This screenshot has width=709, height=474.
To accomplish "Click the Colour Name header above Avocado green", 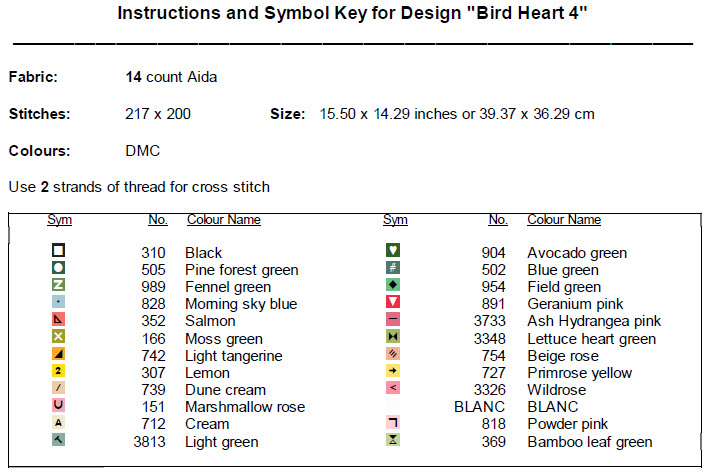I will point(564,220).
